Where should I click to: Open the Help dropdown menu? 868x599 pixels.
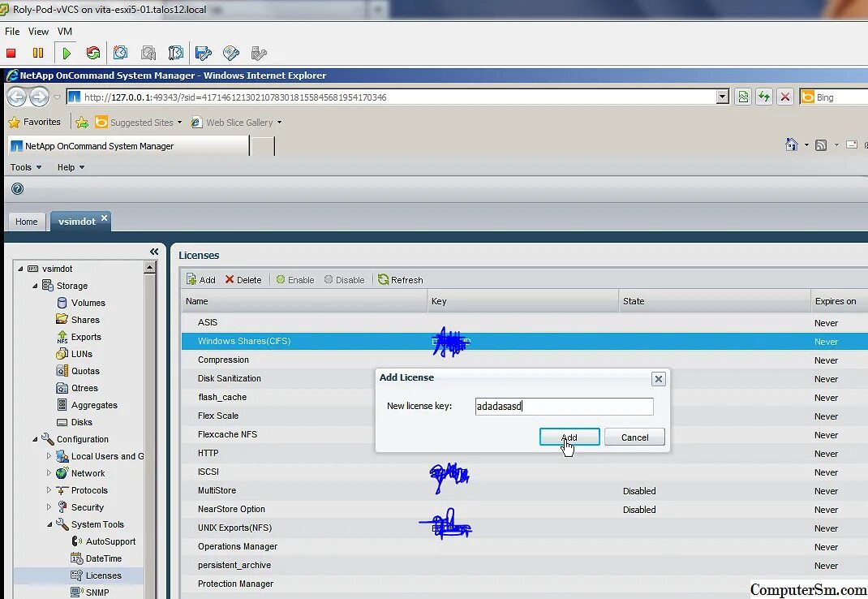point(71,167)
